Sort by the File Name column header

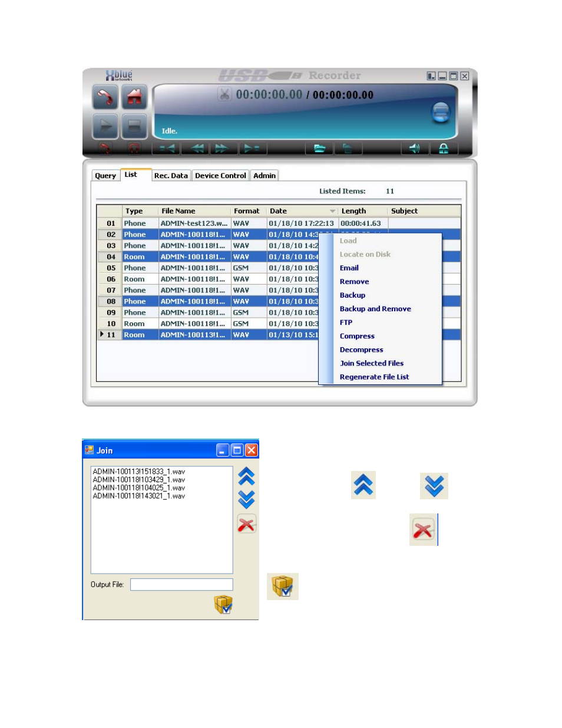coord(194,211)
